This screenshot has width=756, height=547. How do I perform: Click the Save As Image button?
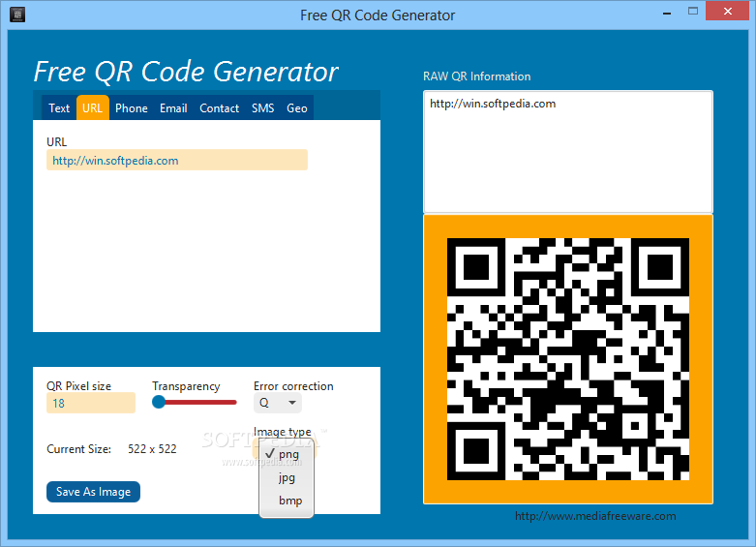(x=93, y=492)
